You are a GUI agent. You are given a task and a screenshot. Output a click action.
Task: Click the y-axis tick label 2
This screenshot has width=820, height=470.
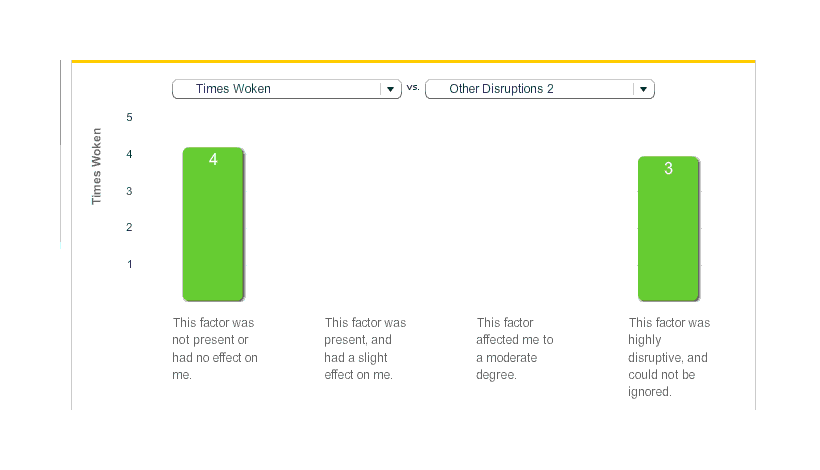129,227
